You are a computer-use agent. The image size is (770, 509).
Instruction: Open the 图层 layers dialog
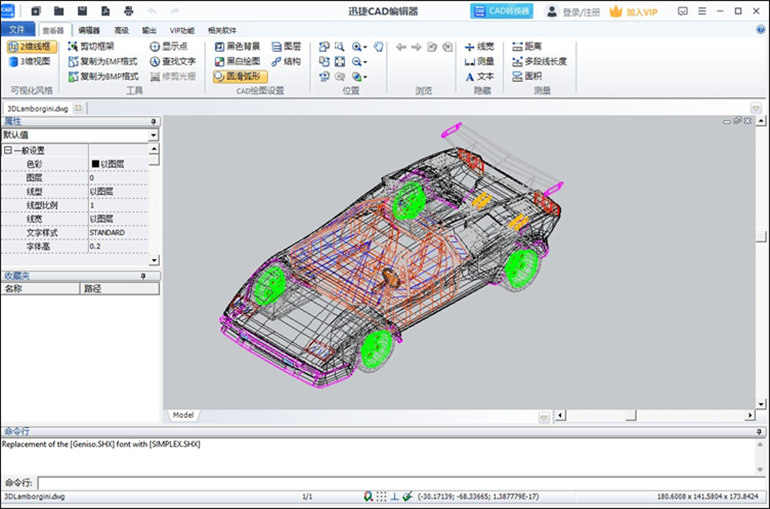(286, 47)
